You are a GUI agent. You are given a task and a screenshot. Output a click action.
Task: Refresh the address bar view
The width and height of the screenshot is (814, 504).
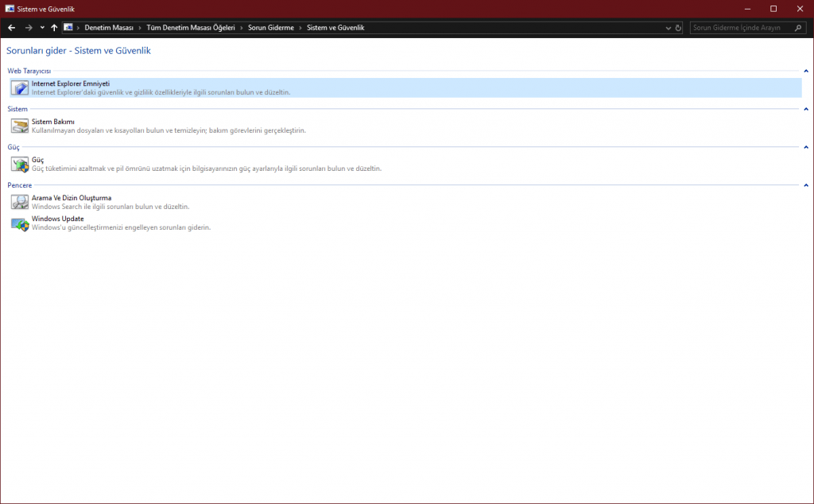678,28
